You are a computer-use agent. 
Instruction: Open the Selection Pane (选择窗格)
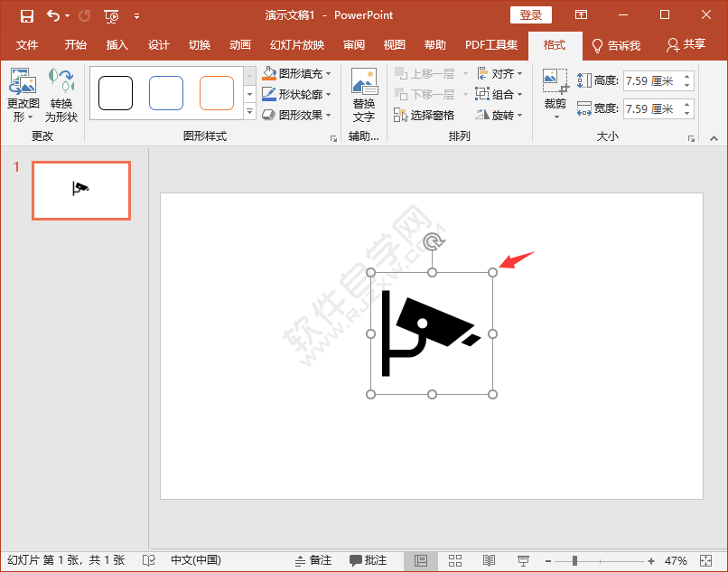click(425, 116)
